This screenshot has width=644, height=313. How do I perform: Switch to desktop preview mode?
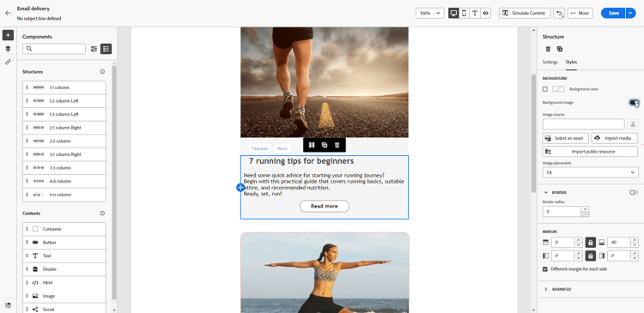tap(453, 13)
